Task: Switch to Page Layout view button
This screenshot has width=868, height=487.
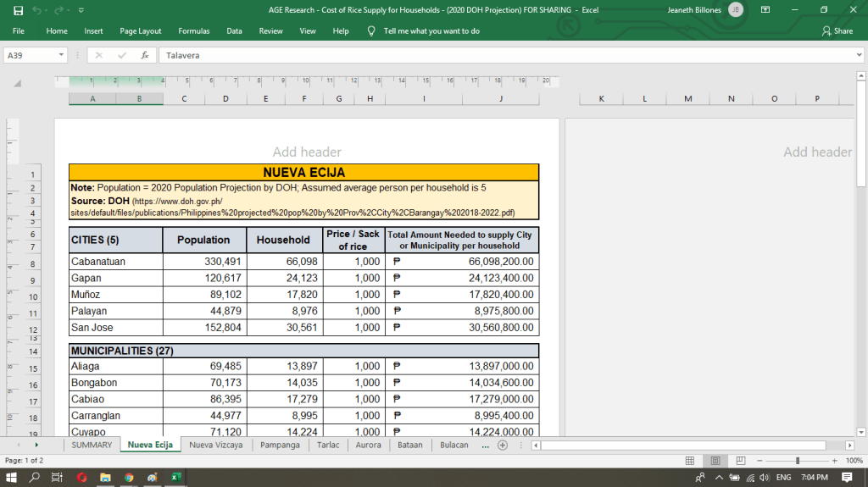Action: [x=715, y=460]
